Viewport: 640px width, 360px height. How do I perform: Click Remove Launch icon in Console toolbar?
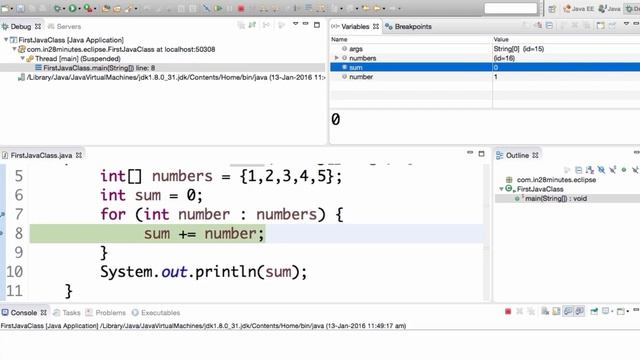click(520, 311)
